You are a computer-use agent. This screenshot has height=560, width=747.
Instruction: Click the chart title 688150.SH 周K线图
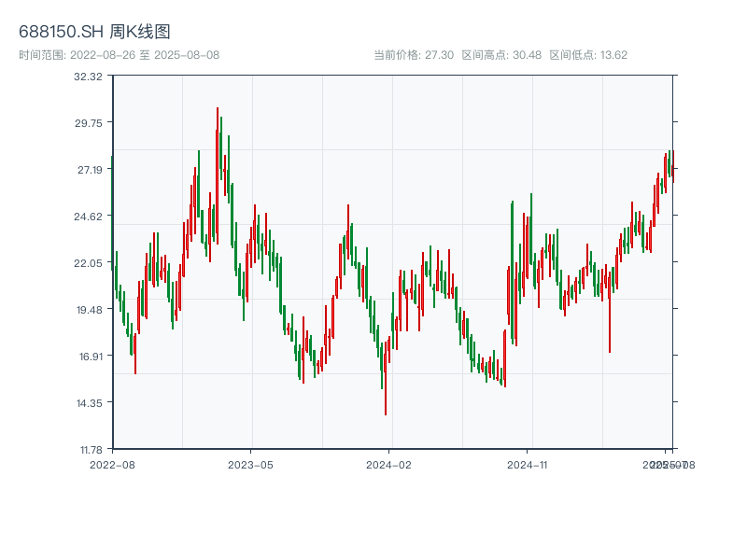(94, 32)
